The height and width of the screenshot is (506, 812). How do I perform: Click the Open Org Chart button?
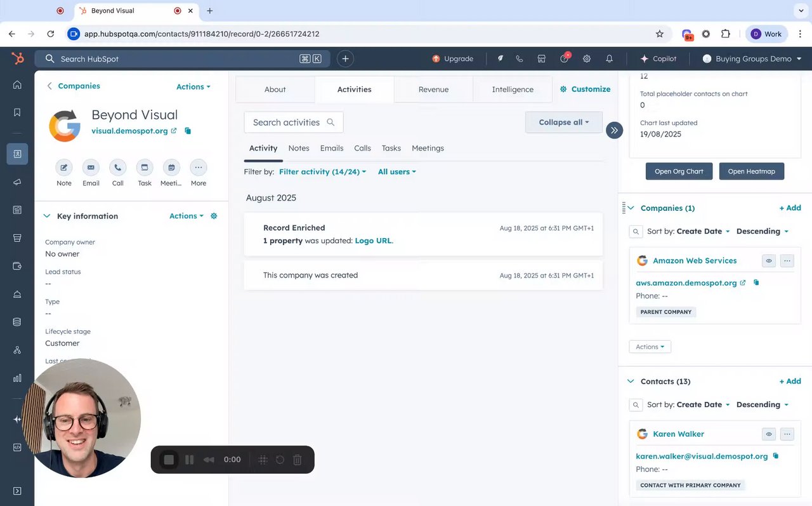point(679,171)
